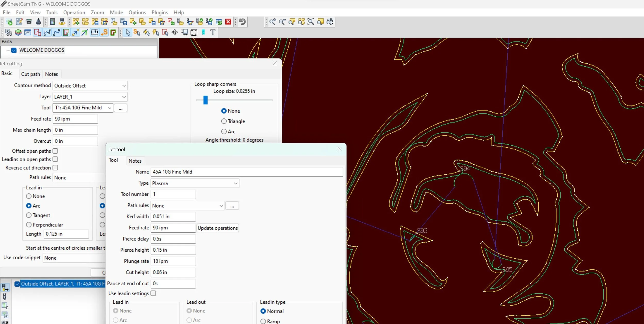Tick the Use leadin settings checkbox
Screen dimensions: 644x324
(153, 293)
